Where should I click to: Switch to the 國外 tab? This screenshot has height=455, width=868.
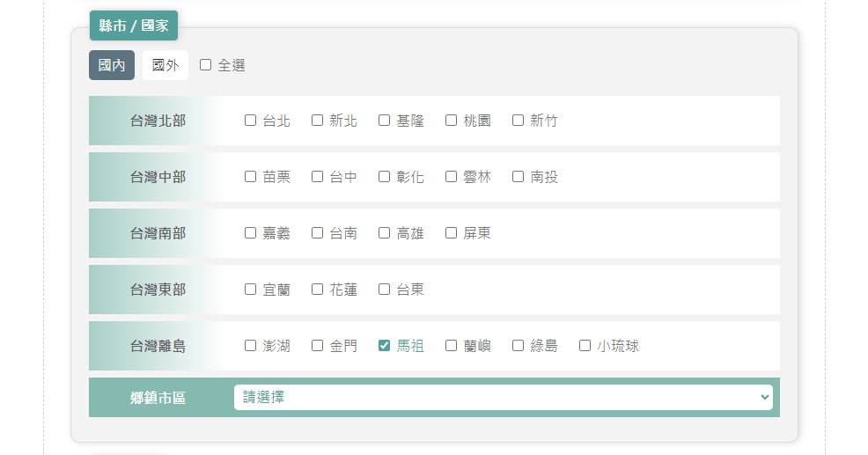(165, 65)
